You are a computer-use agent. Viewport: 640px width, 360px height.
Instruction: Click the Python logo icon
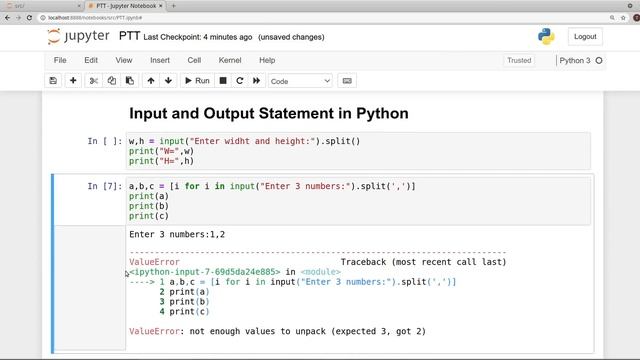[x=546, y=37]
